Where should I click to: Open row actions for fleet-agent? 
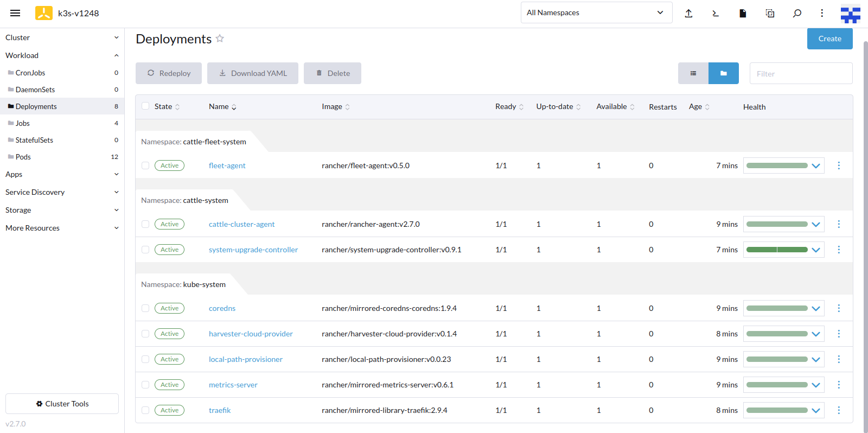coord(839,165)
